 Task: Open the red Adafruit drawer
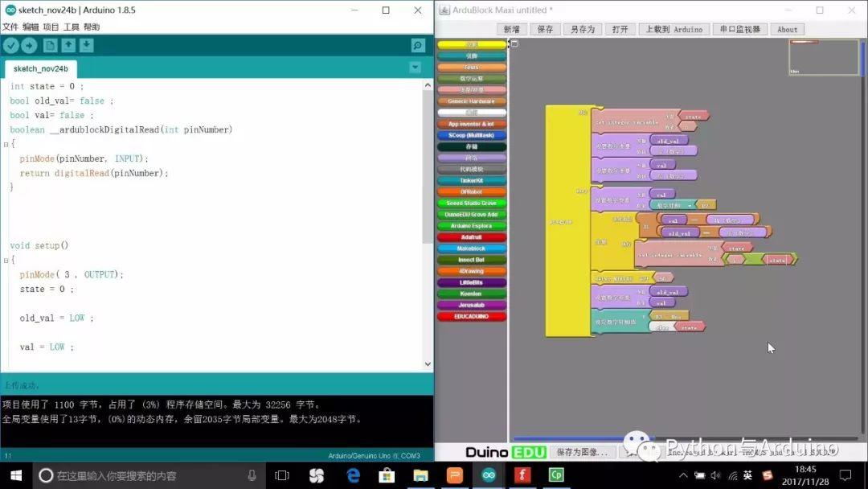(472, 237)
